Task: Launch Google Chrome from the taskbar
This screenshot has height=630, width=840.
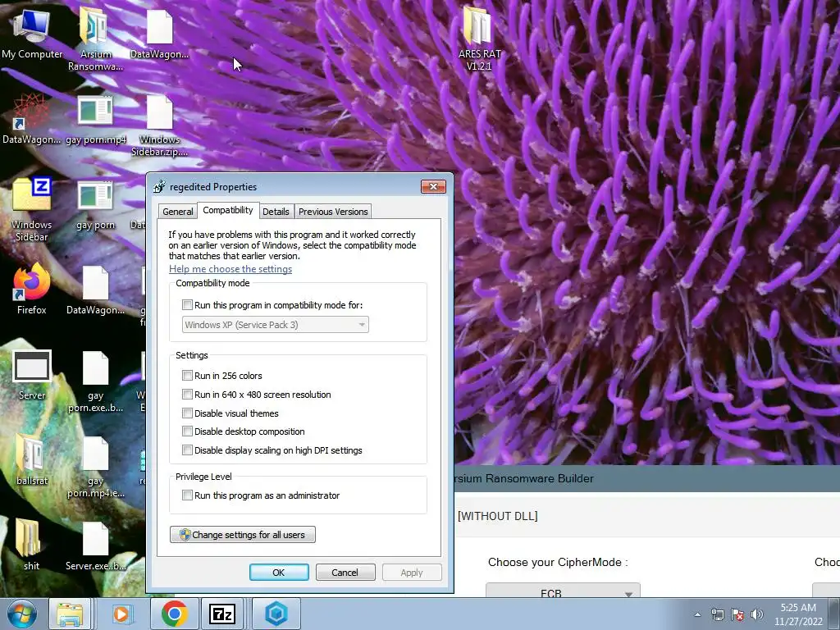Action: point(174,614)
